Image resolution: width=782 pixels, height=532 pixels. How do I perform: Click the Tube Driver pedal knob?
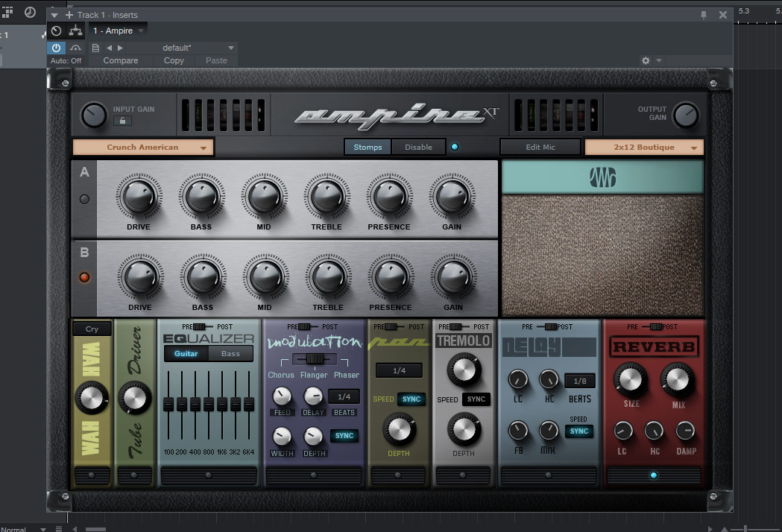[135, 398]
